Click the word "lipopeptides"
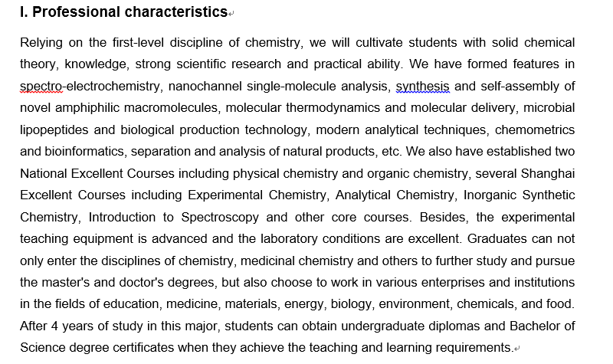The width and height of the screenshot is (613, 364). coord(52,130)
